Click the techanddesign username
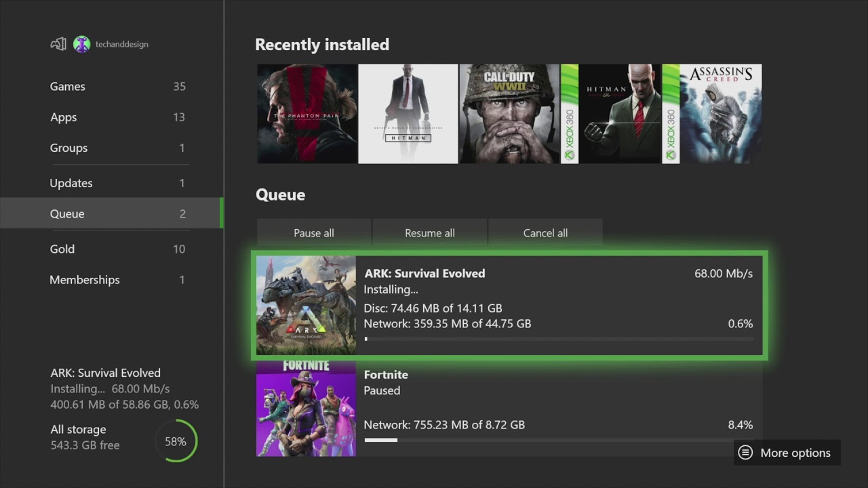Image resolution: width=868 pixels, height=488 pixels. [x=122, y=44]
